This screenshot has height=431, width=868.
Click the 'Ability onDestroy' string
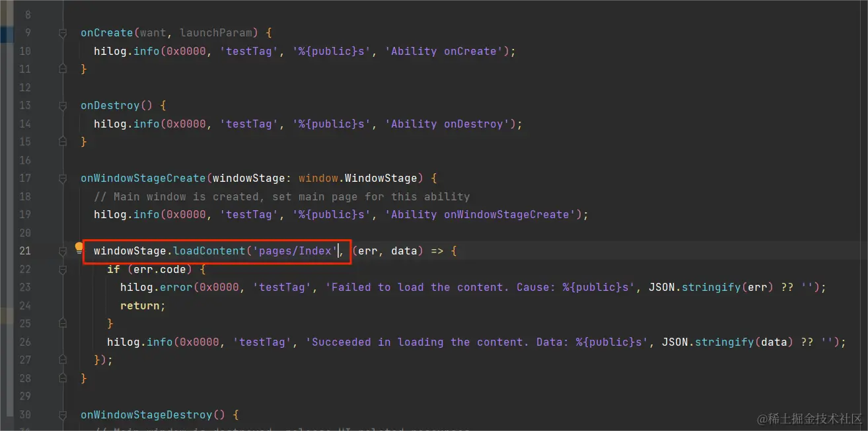click(447, 124)
